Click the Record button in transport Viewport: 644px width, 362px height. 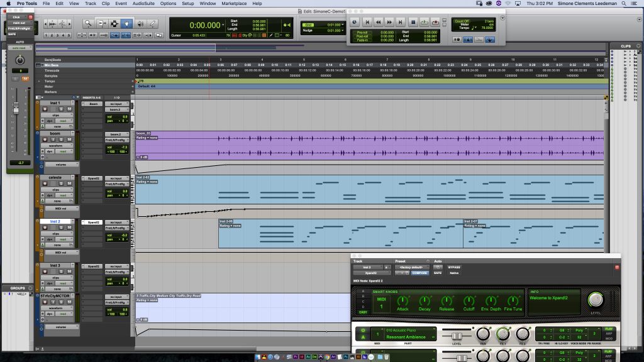(435, 22)
